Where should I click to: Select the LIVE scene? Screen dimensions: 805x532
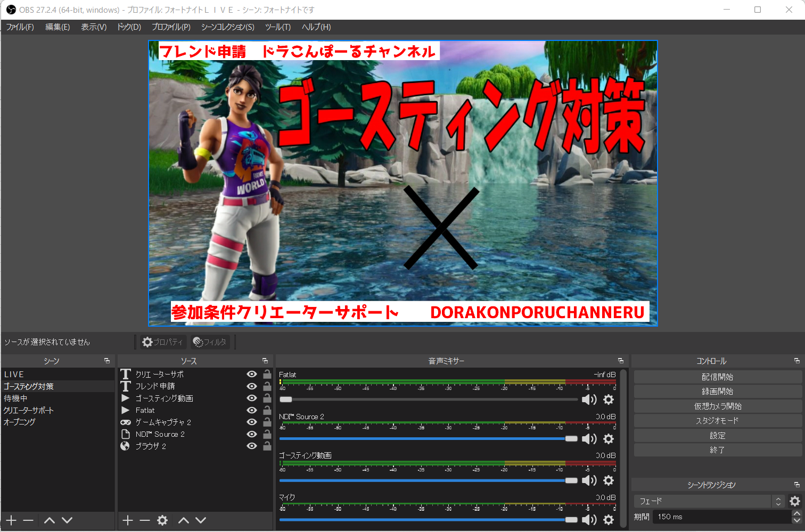pos(57,374)
